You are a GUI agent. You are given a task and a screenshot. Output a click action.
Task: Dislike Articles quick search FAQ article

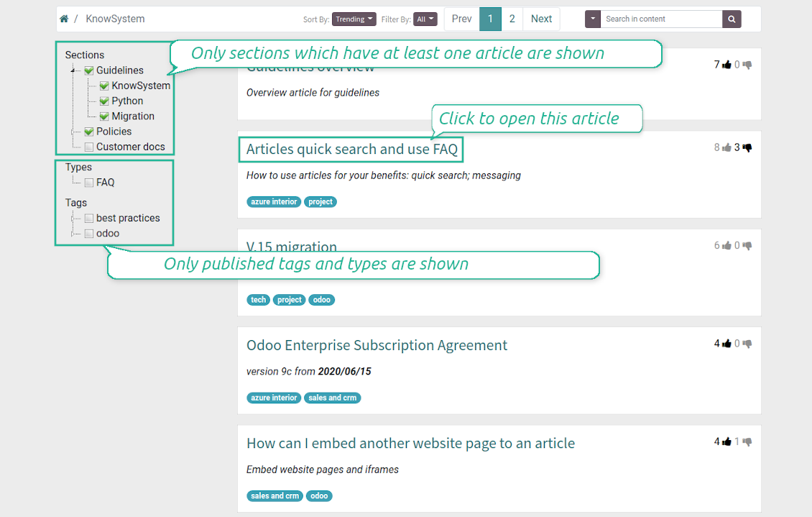[x=747, y=147]
